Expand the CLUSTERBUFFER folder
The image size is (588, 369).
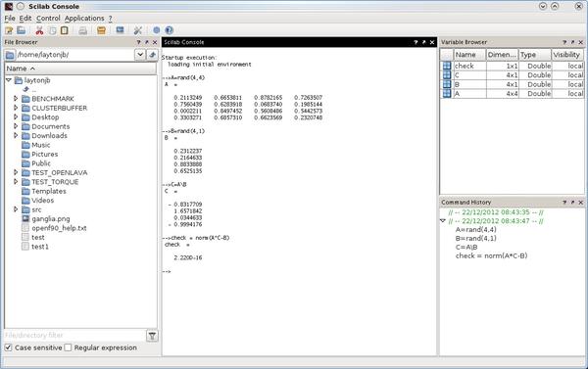click(x=16, y=108)
